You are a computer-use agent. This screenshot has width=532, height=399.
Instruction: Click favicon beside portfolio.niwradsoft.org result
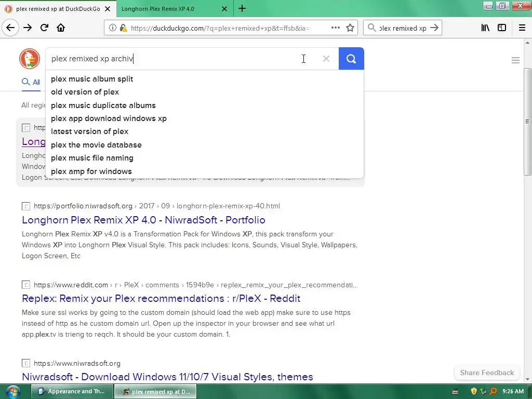point(26,206)
